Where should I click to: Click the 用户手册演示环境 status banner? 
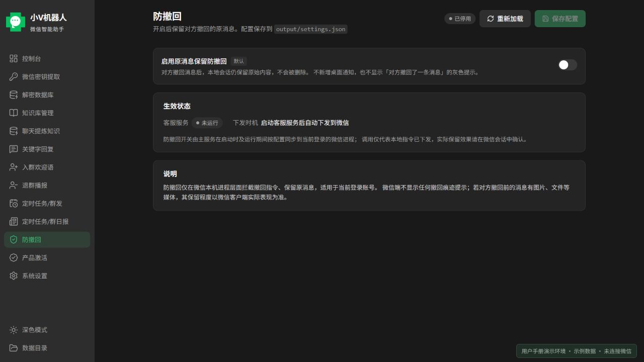577,351
